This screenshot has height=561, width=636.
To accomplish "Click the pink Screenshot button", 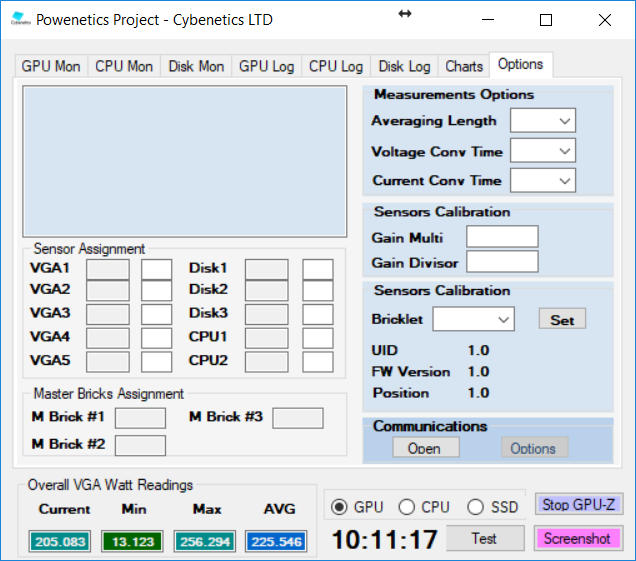I will (577, 538).
